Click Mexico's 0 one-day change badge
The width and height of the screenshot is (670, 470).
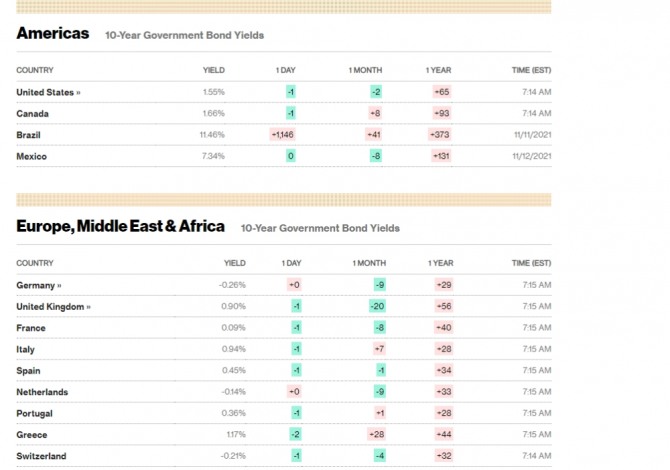tap(291, 156)
